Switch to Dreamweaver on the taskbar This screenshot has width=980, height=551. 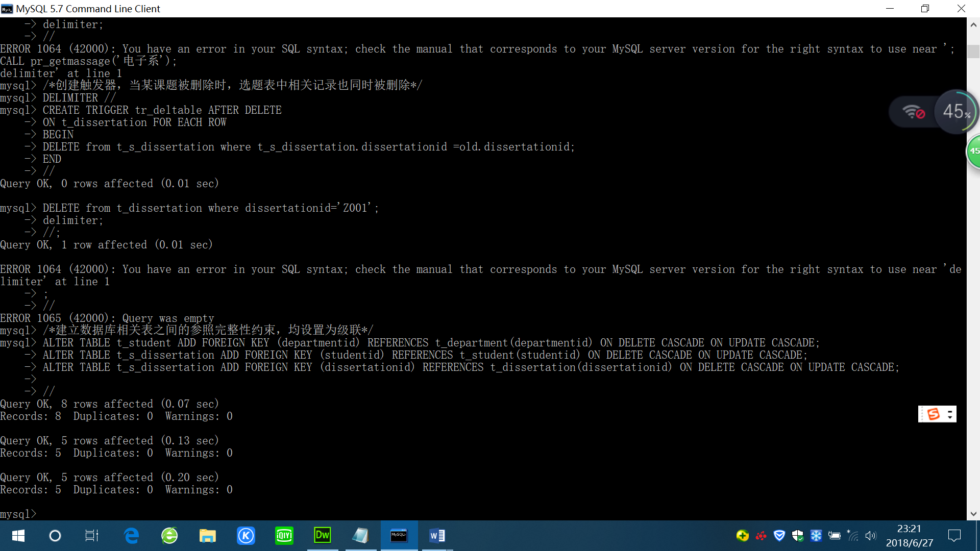click(323, 536)
